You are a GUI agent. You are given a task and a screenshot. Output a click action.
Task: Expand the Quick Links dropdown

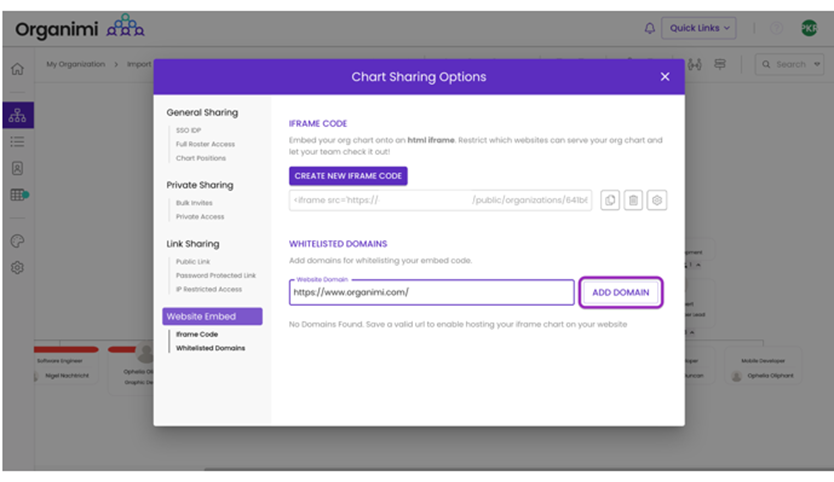pos(701,28)
